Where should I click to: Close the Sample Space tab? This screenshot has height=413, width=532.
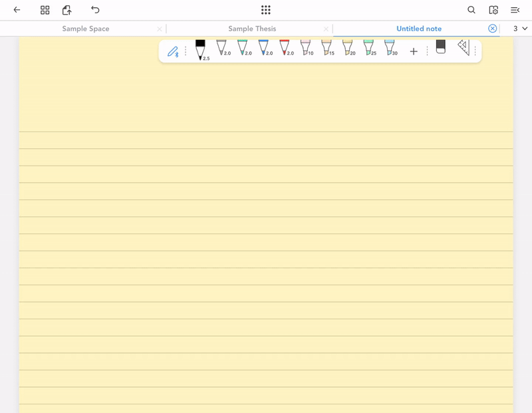(x=160, y=29)
